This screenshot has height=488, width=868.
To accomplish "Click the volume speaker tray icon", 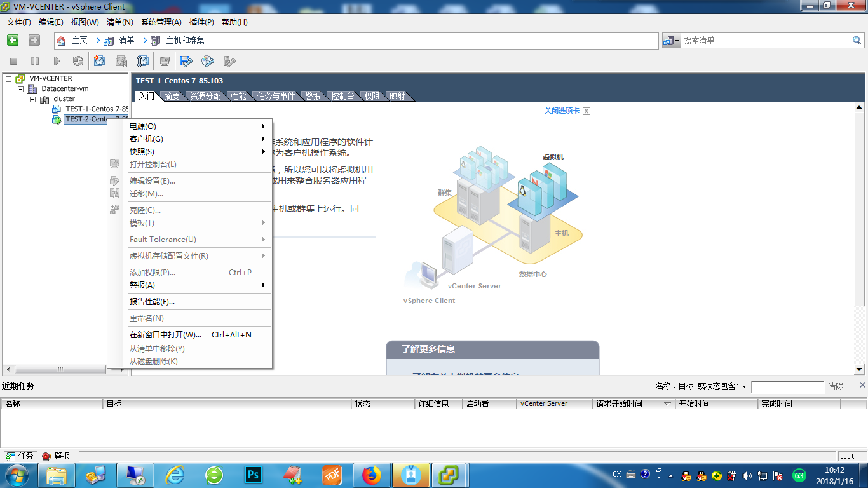I will click(747, 475).
